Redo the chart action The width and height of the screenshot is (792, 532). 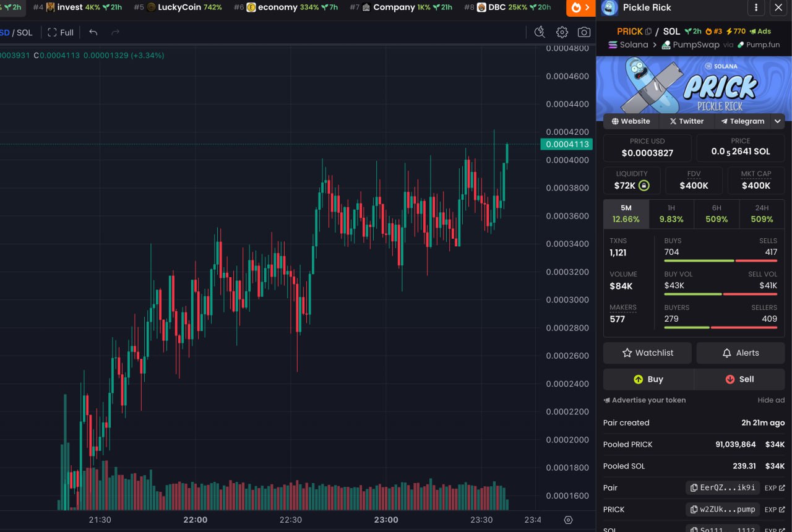pyautogui.click(x=115, y=32)
